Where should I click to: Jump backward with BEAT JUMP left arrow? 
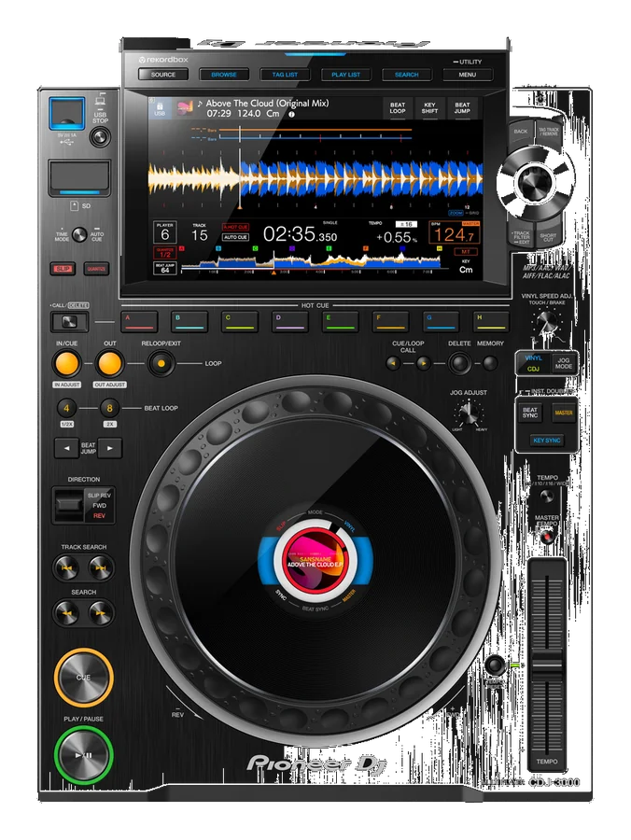click(x=67, y=448)
